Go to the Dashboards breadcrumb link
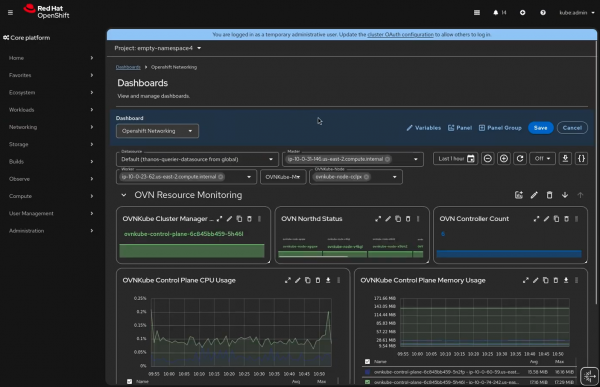 tap(128, 67)
